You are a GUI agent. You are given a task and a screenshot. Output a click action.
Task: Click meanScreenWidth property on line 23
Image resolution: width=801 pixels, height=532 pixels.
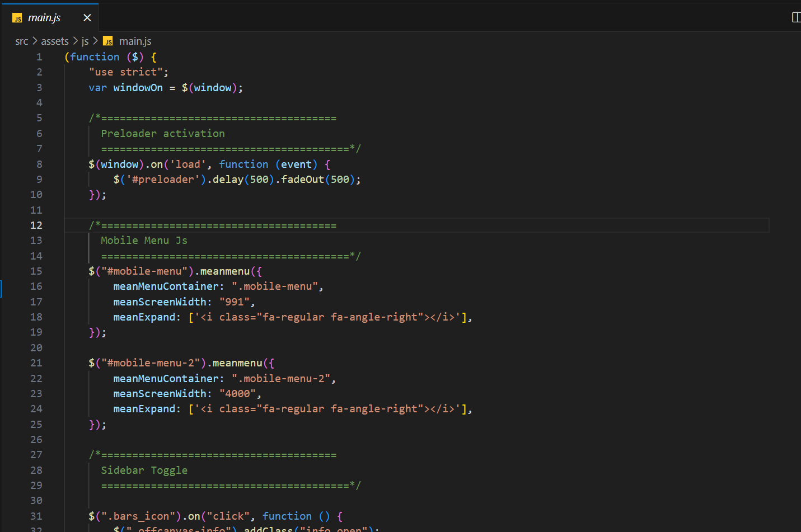point(160,394)
